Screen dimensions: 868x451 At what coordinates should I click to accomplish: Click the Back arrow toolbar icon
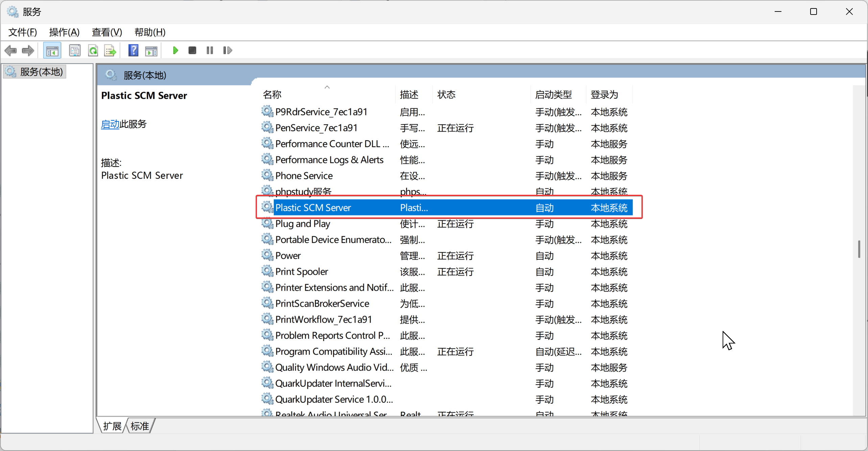click(10, 51)
